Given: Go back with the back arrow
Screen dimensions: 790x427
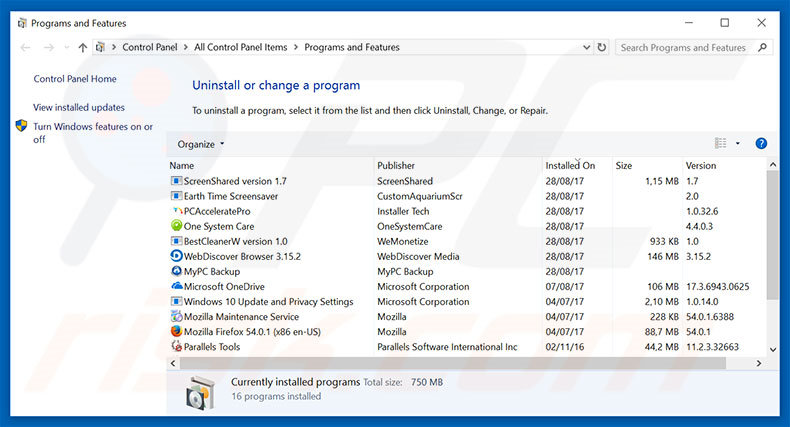Looking at the screenshot, I should click(x=25, y=47).
